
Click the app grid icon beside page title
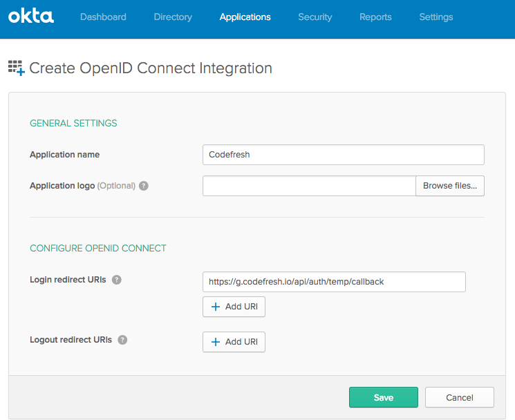16,68
